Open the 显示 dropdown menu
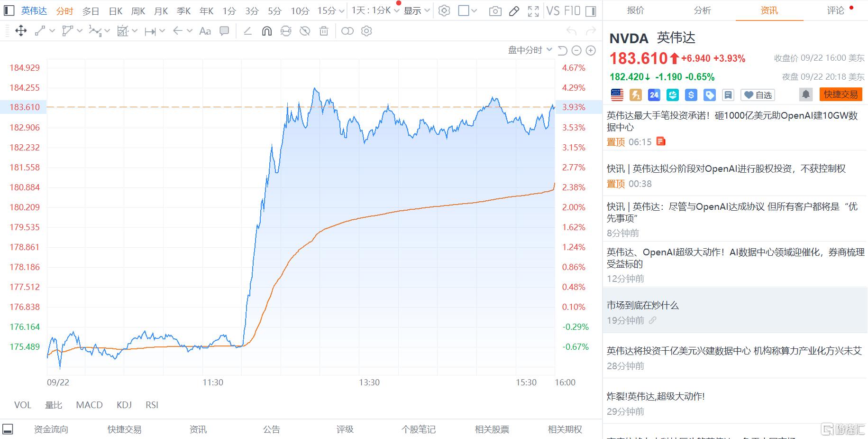The height and width of the screenshot is (439, 868). click(x=417, y=11)
